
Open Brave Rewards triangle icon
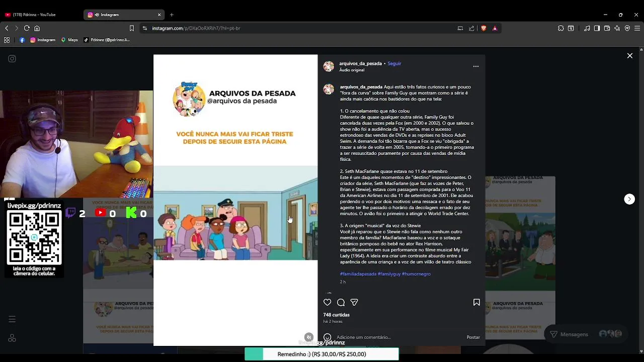495,28
